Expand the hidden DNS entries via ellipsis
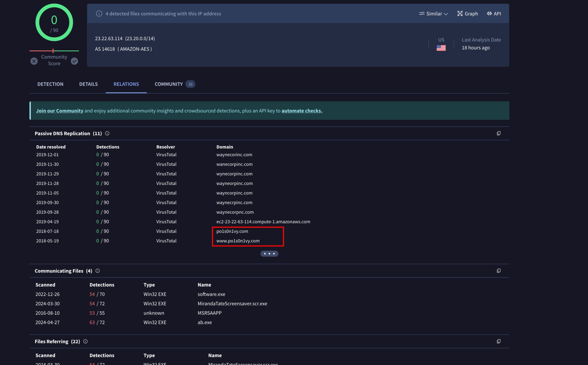This screenshot has width=588, height=365. 269,254
